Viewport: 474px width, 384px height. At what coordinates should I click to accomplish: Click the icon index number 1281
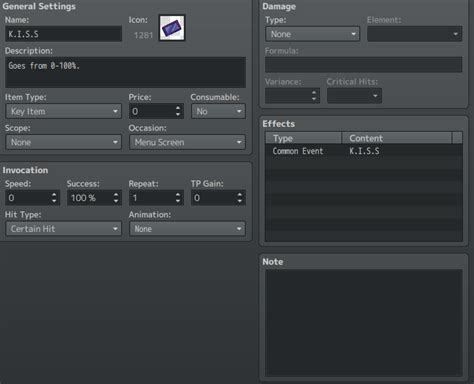pos(143,35)
